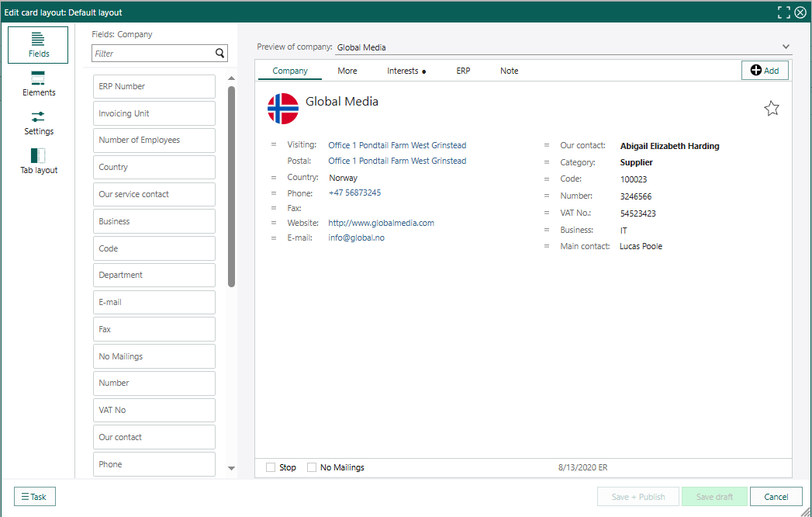Expand dialog to full screen icon
Image resolution: width=812 pixels, height=517 pixels.
tap(784, 12)
